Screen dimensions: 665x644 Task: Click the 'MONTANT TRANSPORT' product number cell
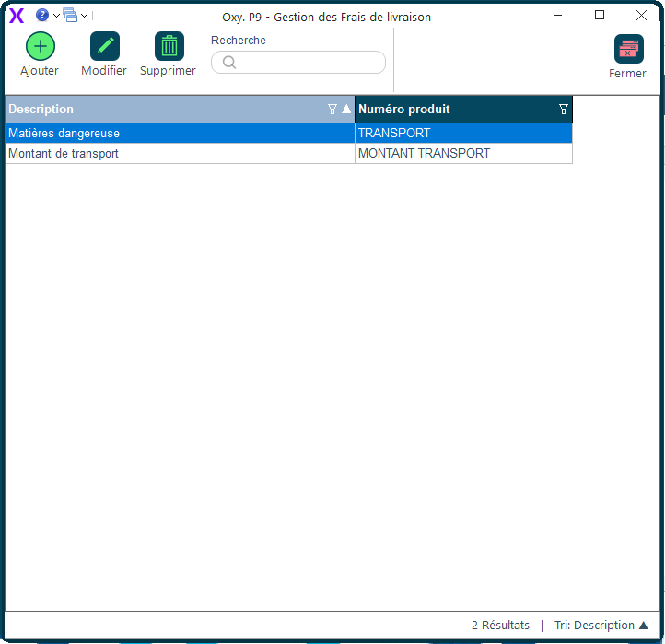(x=463, y=153)
